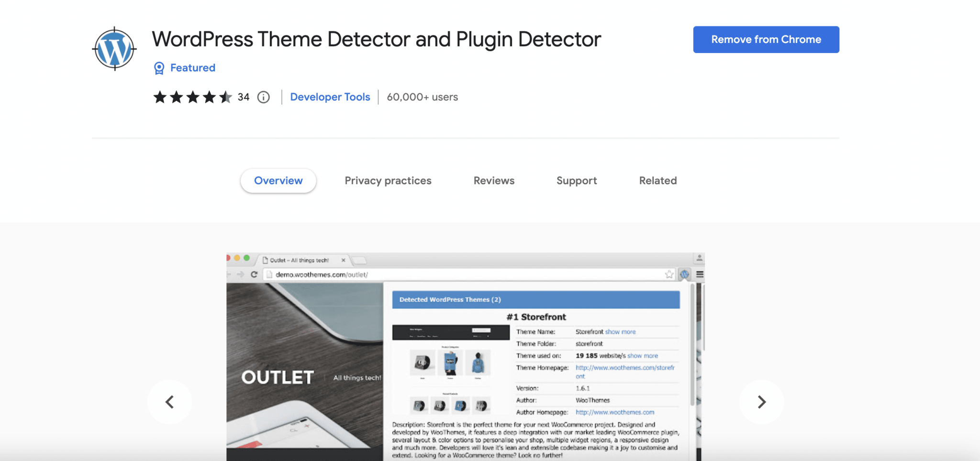This screenshot has width=980, height=461.
Task: Open the Privacy practices tab
Action: (388, 181)
